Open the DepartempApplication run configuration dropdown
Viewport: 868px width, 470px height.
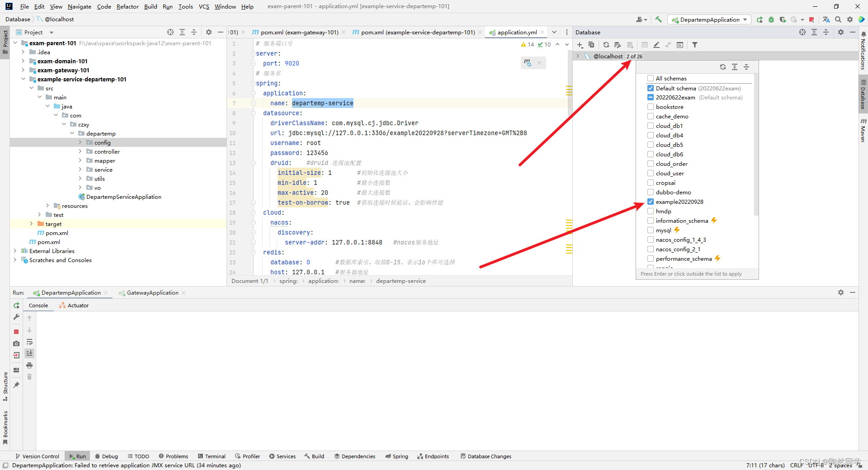(709, 19)
